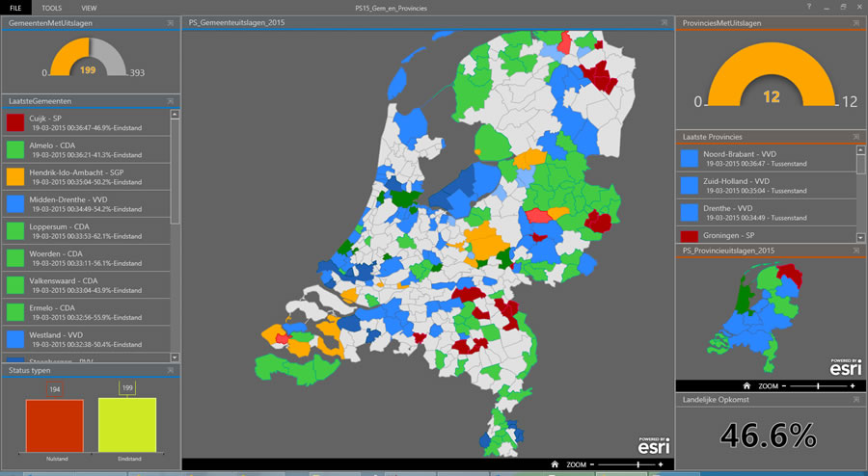Screen dimensions: 868x476
Task: Click the blue VVD square next to Midden-Drenthe
Action: (x=14, y=203)
